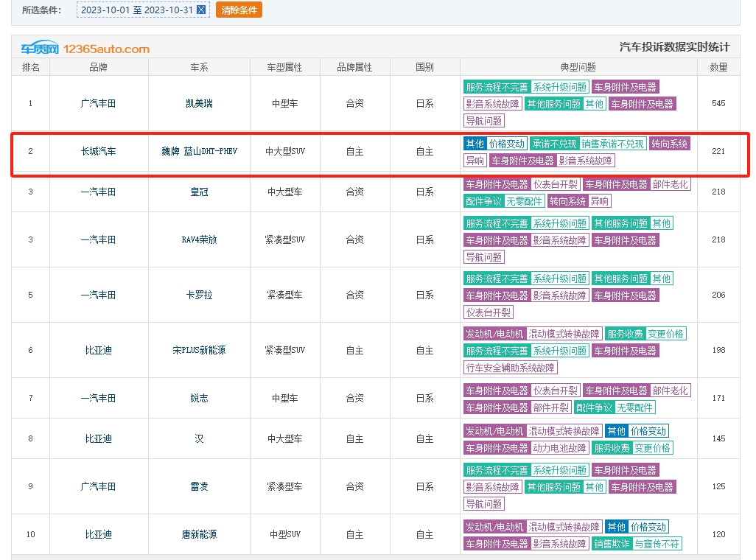Click the 销售承诺不兑现 tag
The image size is (756, 560).
[x=612, y=144]
